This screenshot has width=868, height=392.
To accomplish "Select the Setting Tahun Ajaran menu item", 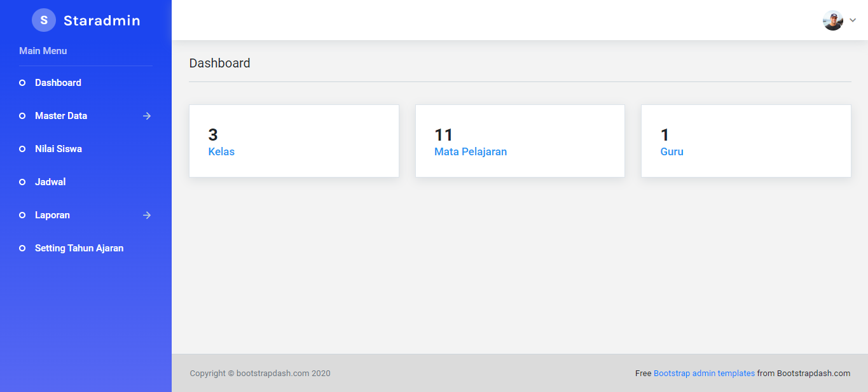I will [79, 248].
